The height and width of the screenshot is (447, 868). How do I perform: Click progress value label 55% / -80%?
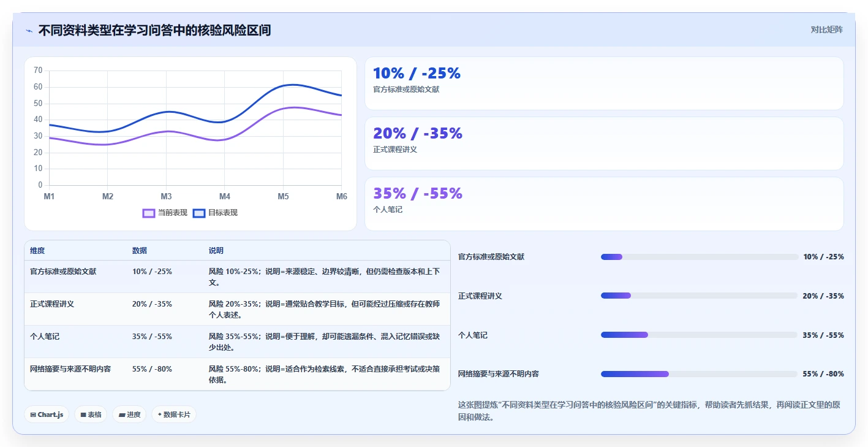[x=823, y=374]
